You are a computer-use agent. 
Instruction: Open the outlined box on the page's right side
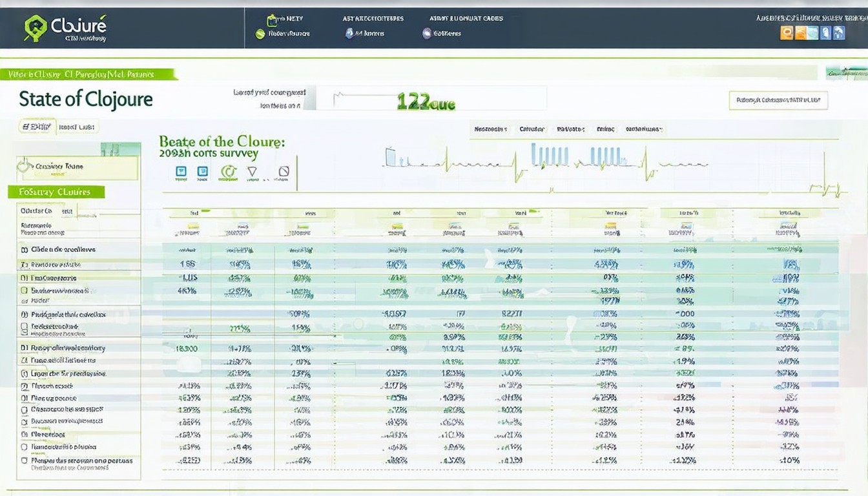point(778,100)
